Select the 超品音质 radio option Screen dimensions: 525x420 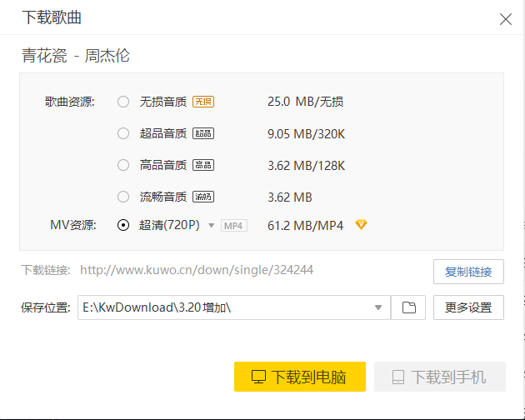point(123,133)
